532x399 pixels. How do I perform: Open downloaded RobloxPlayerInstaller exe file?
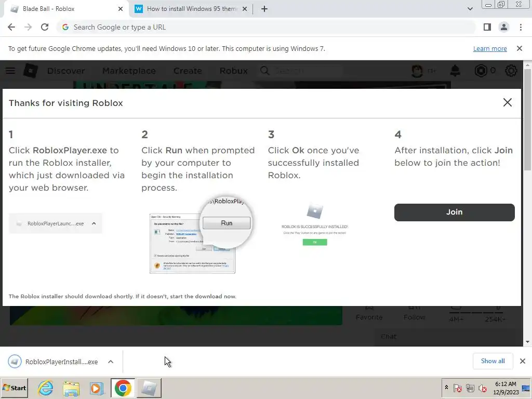(x=54, y=362)
